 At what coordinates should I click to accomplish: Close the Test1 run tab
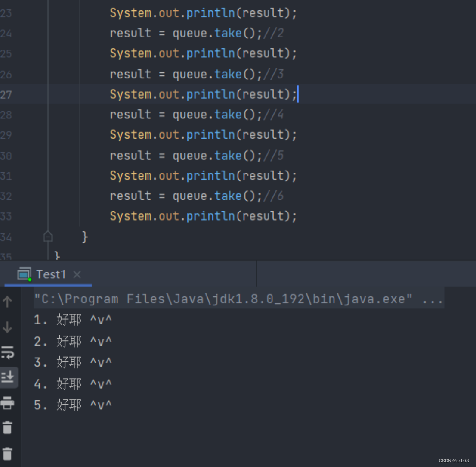[x=77, y=275]
